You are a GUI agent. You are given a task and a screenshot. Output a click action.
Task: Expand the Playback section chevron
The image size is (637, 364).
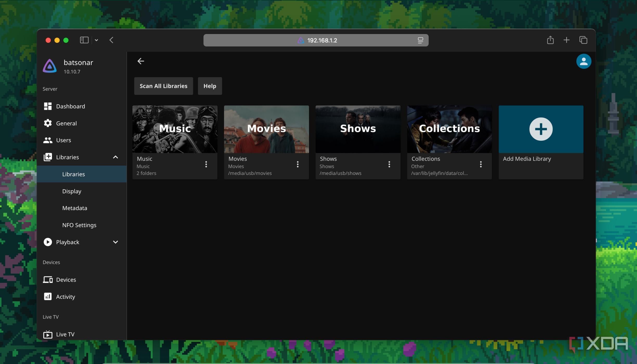115,242
